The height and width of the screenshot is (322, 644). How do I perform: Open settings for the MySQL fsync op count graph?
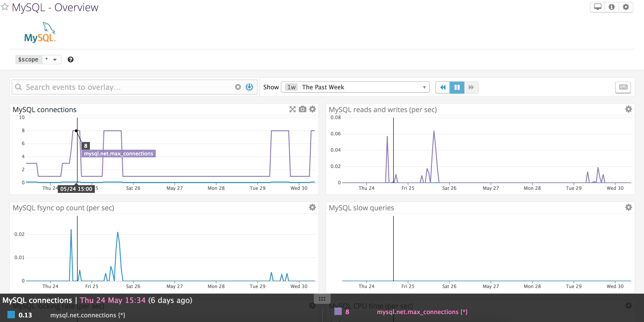tap(312, 207)
